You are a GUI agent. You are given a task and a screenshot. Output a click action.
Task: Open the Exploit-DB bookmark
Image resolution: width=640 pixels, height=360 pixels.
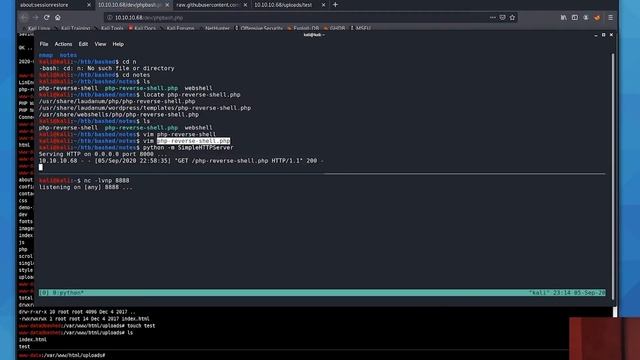[303, 28]
